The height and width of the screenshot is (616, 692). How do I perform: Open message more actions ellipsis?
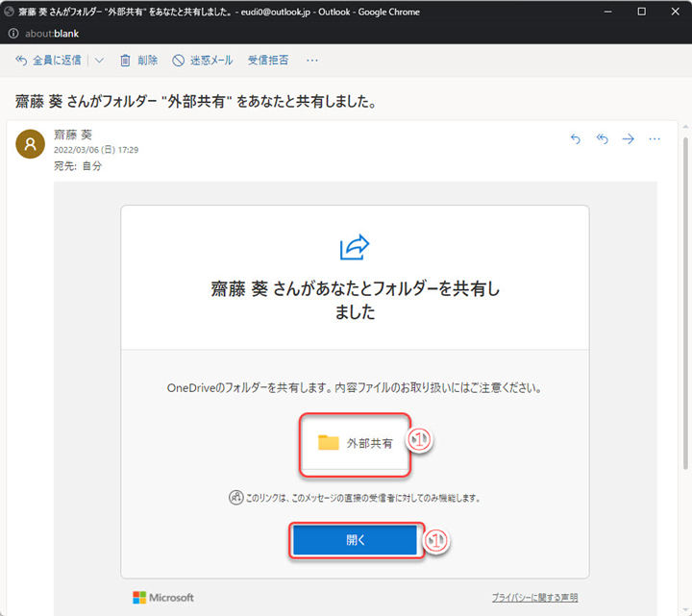point(655,139)
